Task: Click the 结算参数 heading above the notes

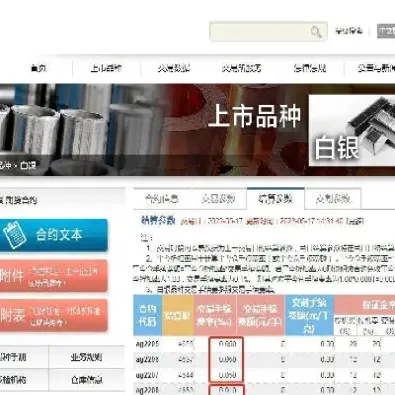Action: pyautogui.click(x=158, y=220)
